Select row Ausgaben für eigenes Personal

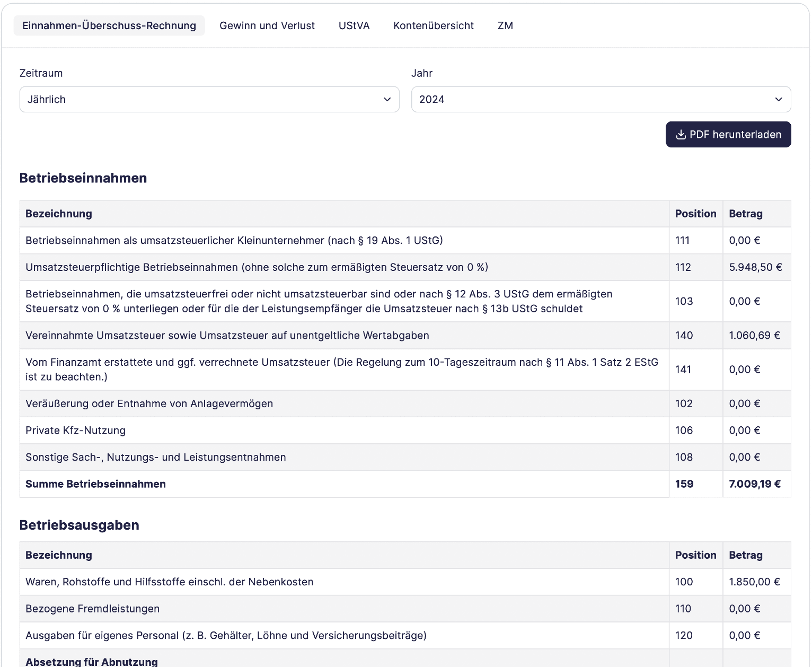[405, 635]
